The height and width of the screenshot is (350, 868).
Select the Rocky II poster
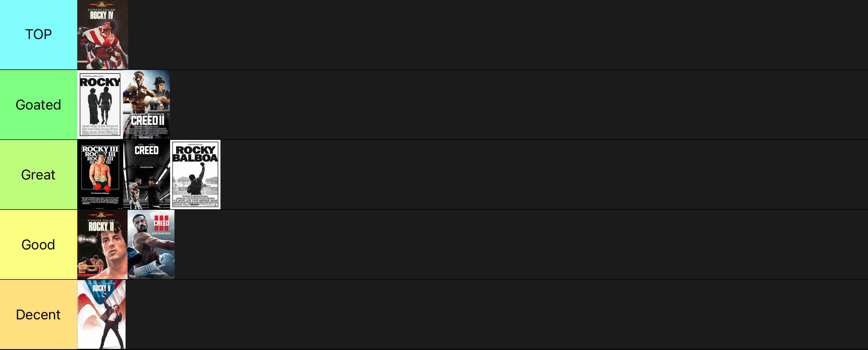(x=102, y=245)
